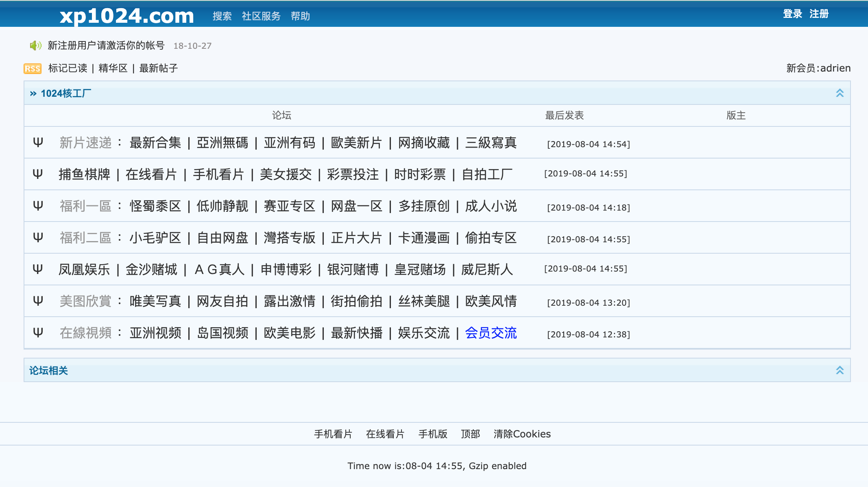Open the 社区服务 menu in header
Screen dimensions: 868x487
point(261,16)
